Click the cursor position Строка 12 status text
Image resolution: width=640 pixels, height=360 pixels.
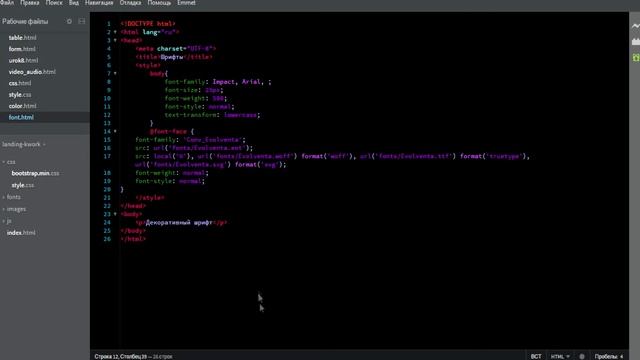tap(121, 356)
